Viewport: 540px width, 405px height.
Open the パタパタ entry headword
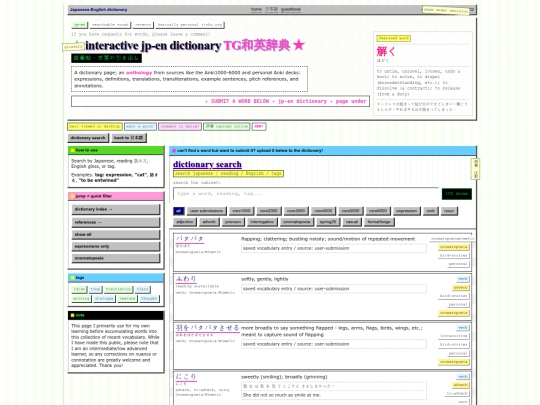coord(189,238)
